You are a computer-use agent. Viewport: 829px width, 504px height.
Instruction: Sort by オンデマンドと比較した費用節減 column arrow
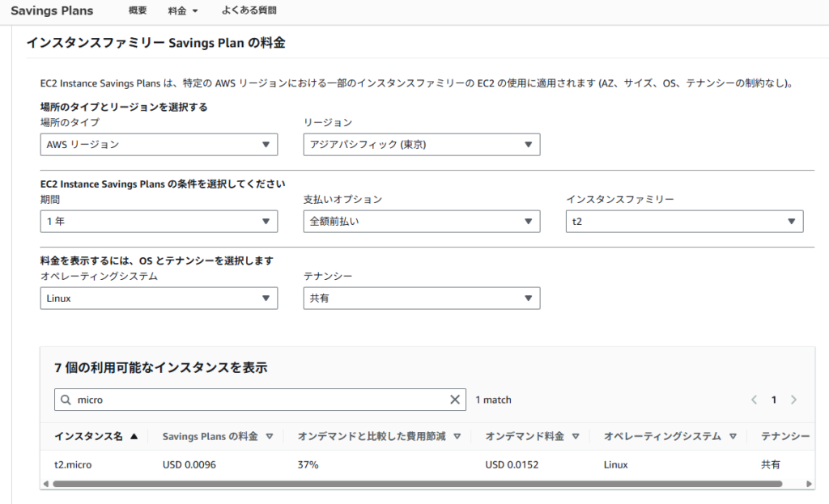(x=457, y=436)
